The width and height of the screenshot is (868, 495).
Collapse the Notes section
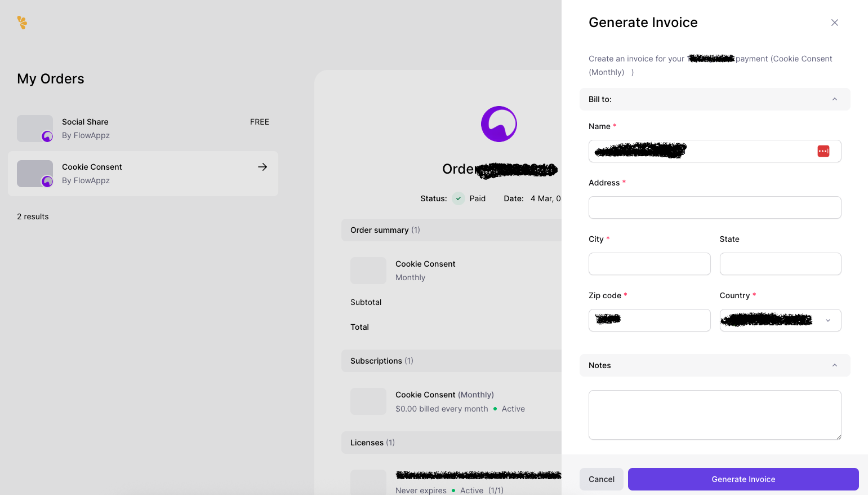point(834,365)
